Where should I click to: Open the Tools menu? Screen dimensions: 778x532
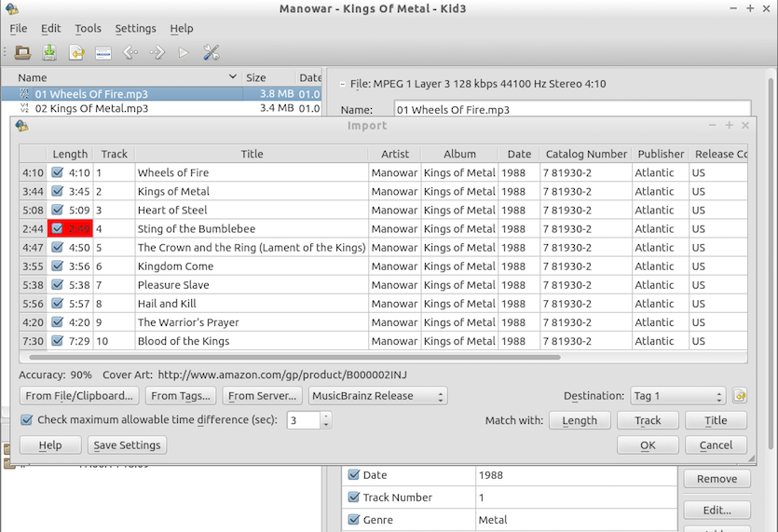[88, 29]
